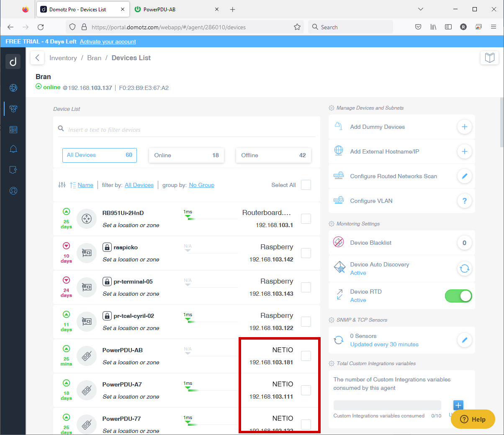
Task: Switch to the PowerPDU-AB browser tab
Action: pos(177,9)
